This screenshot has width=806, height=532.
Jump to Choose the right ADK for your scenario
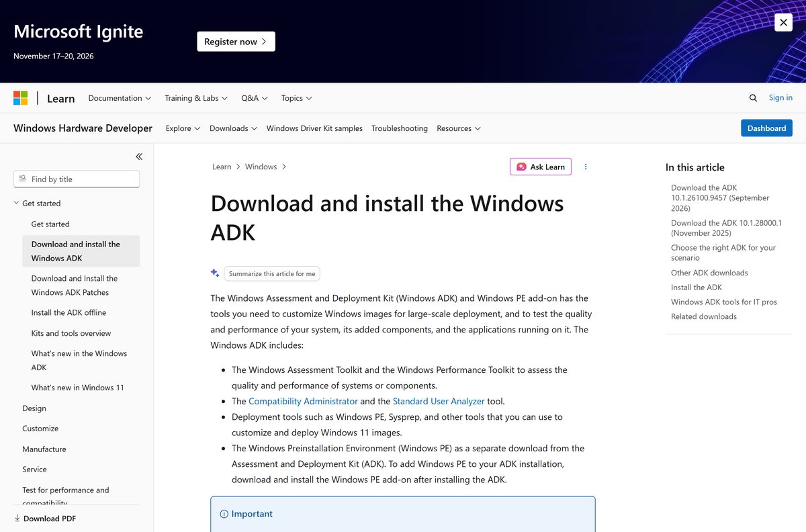tap(723, 253)
